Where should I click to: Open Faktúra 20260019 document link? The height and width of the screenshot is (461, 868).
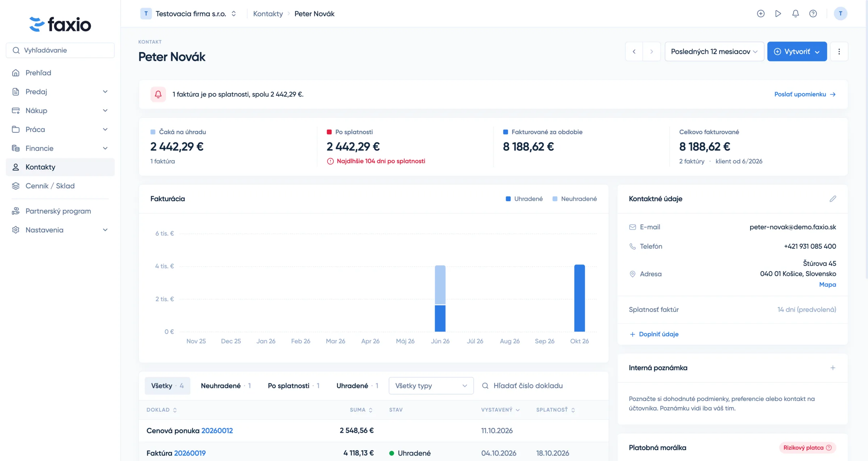[190, 453]
